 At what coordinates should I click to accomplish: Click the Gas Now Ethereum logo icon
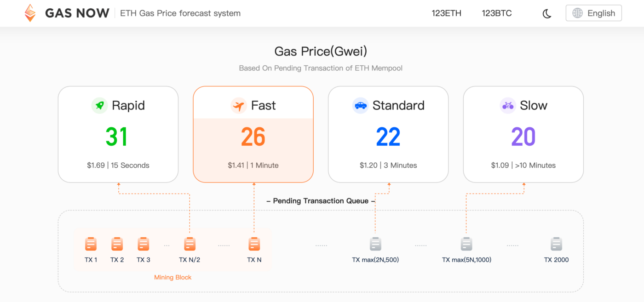[x=30, y=13]
